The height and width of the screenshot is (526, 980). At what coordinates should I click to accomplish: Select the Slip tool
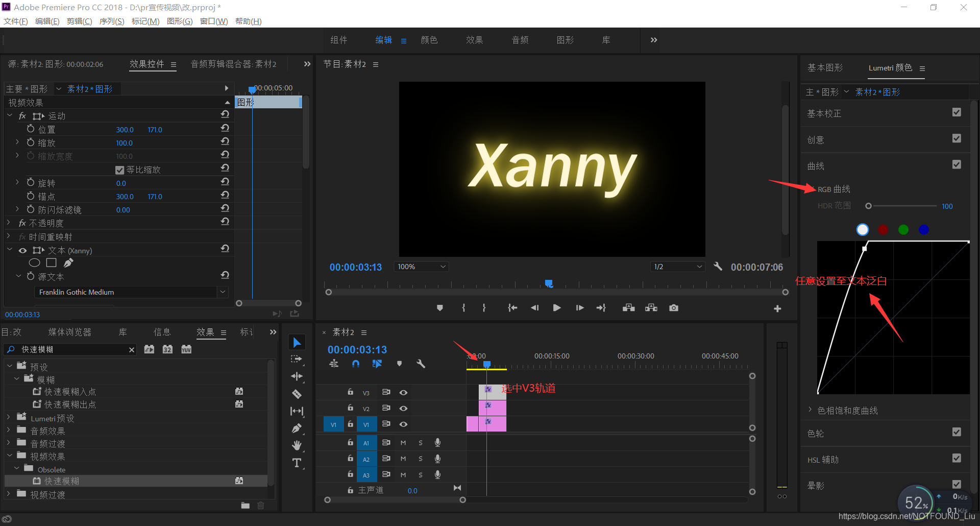pos(297,411)
